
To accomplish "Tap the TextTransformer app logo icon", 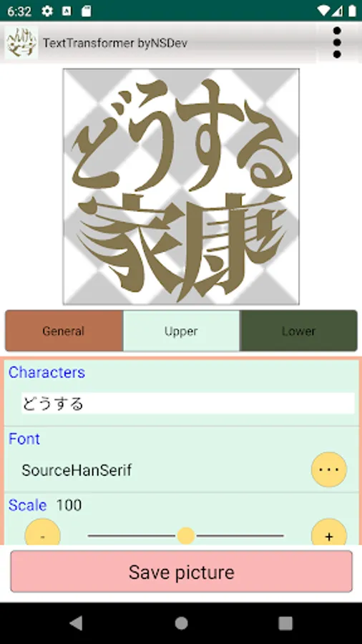I will pyautogui.click(x=21, y=43).
